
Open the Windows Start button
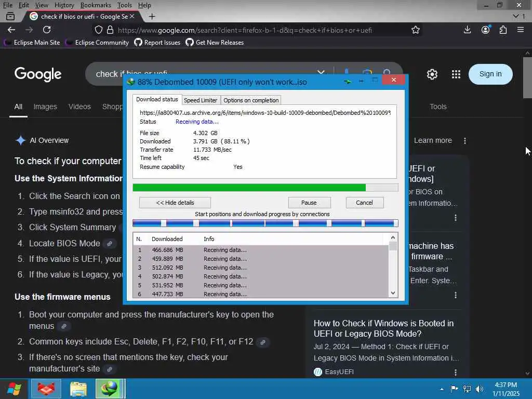pyautogui.click(x=14, y=389)
